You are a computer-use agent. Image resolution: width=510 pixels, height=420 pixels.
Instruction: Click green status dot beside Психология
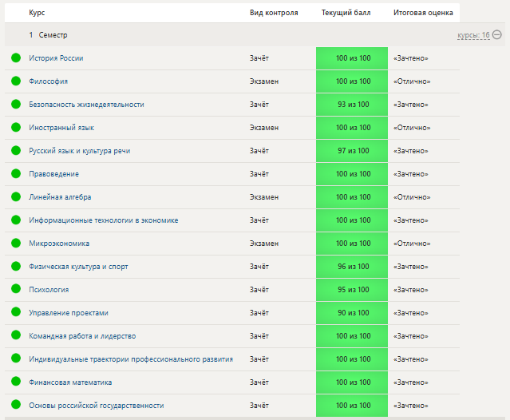coord(15,290)
